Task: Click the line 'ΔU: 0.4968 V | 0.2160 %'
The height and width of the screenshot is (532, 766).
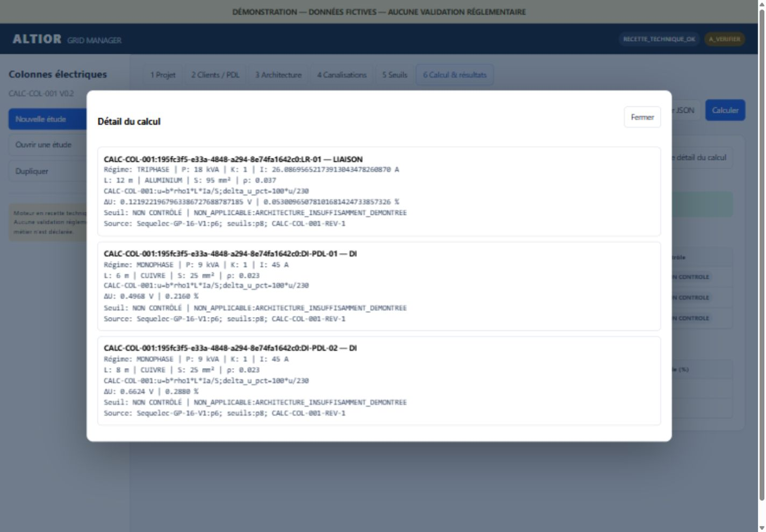Action: point(151,296)
